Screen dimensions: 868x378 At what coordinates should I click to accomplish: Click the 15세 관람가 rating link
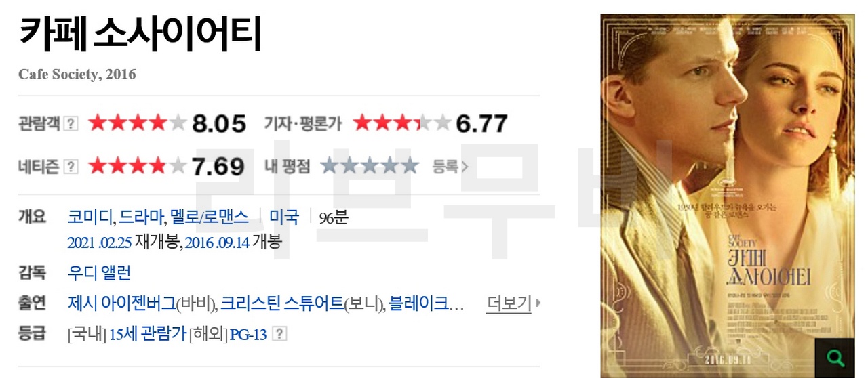tap(147, 334)
